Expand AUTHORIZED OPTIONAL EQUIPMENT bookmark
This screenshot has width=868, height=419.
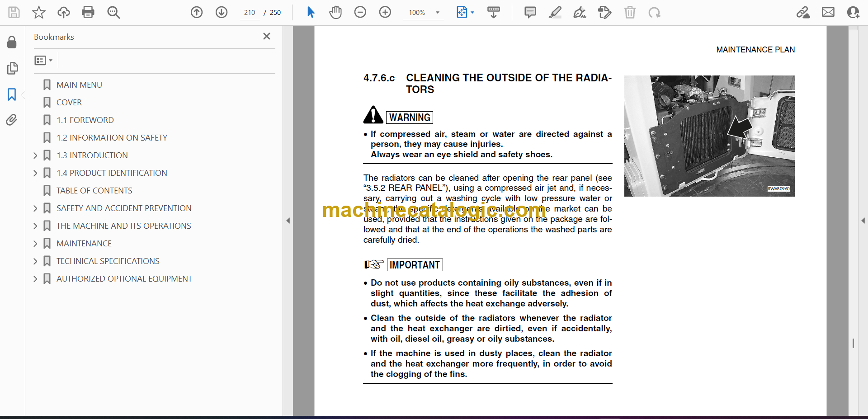pyautogui.click(x=35, y=278)
